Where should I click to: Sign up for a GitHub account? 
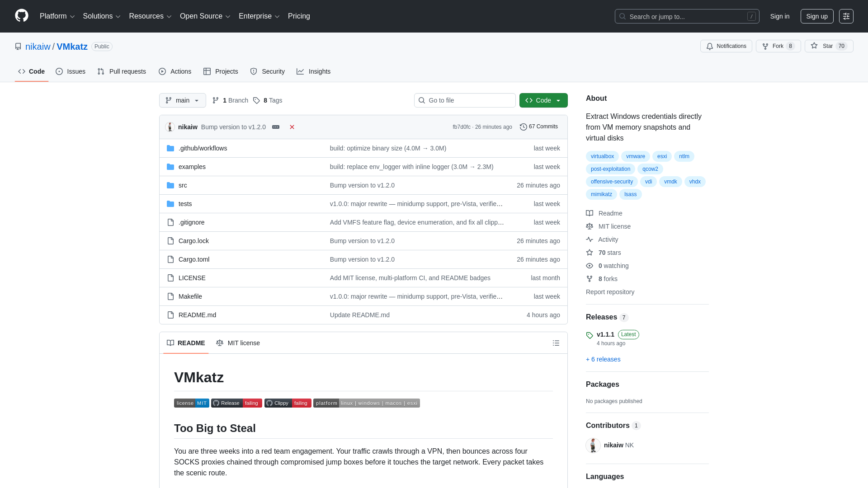click(x=816, y=16)
